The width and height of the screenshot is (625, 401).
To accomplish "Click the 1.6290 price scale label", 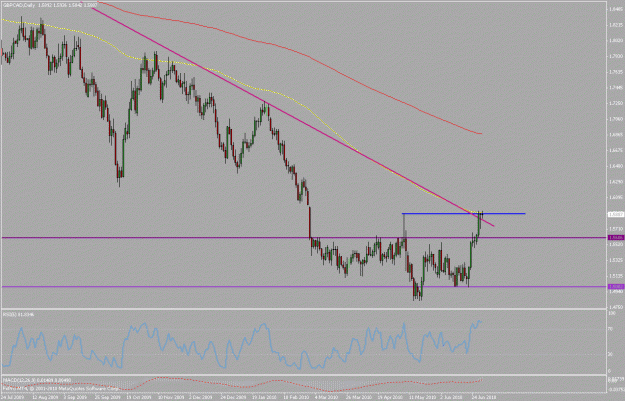I will click(x=616, y=181).
